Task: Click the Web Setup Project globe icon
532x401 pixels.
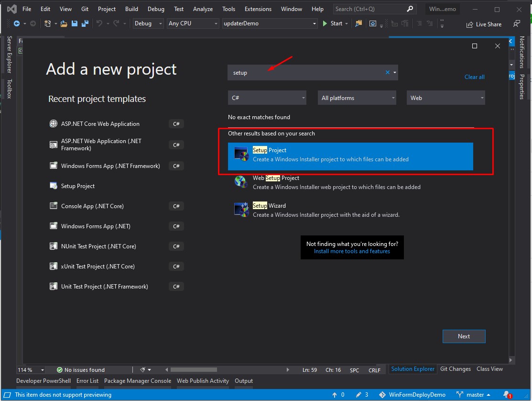Action: [x=240, y=182]
